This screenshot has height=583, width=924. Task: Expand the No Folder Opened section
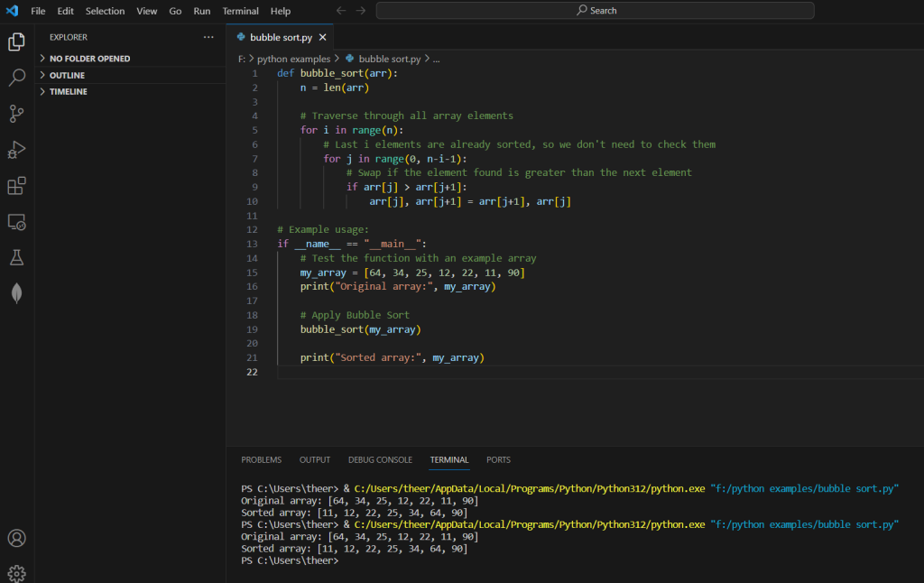(x=89, y=59)
